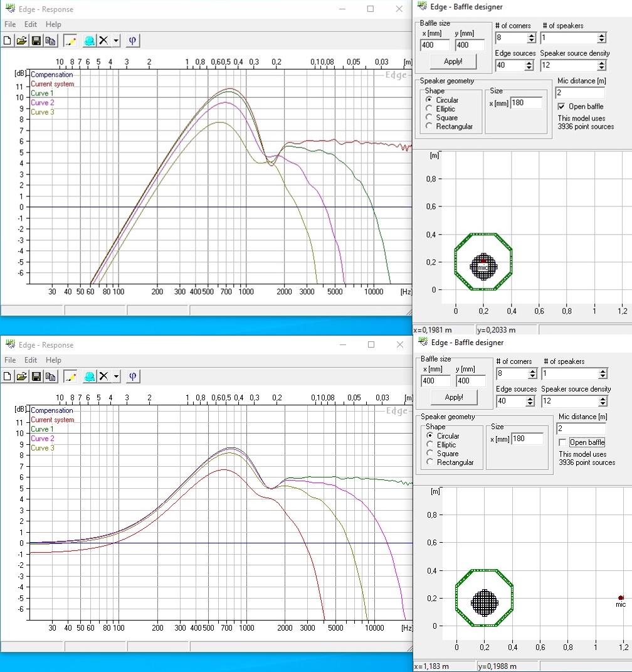Open Edit menu in upper Response window
The image size is (632, 672).
pyautogui.click(x=30, y=24)
